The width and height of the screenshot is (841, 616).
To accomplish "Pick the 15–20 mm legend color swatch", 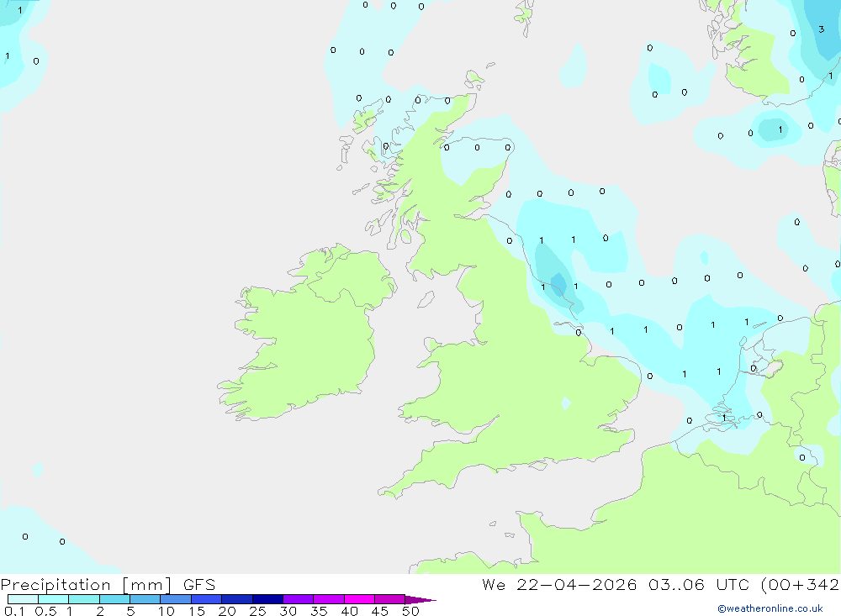I will 206,599.
